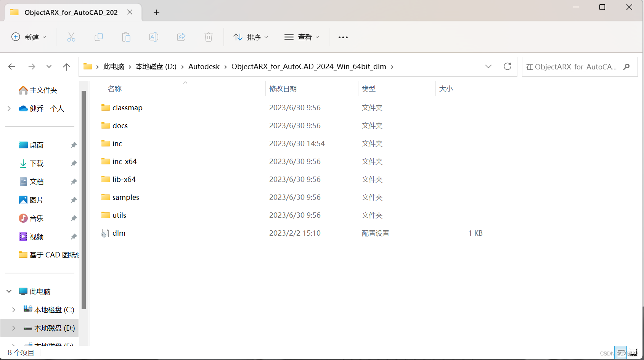644x360 pixels.
Task: Select the docs folder icon
Action: click(106, 125)
